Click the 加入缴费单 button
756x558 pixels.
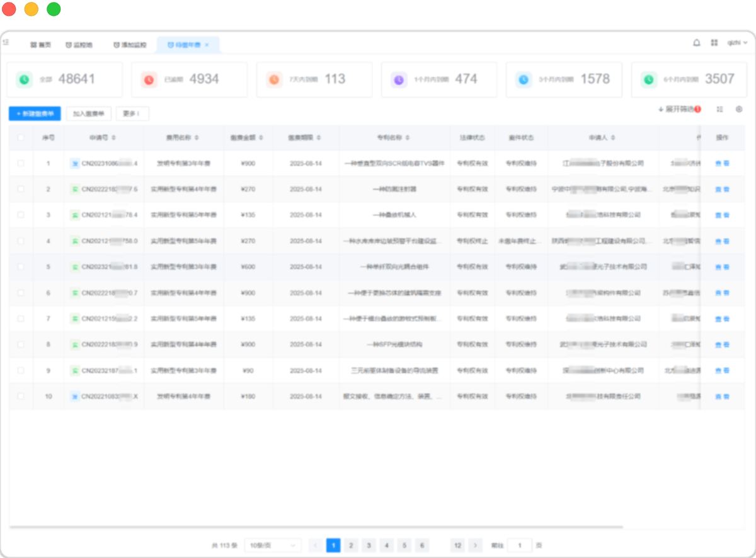point(89,113)
